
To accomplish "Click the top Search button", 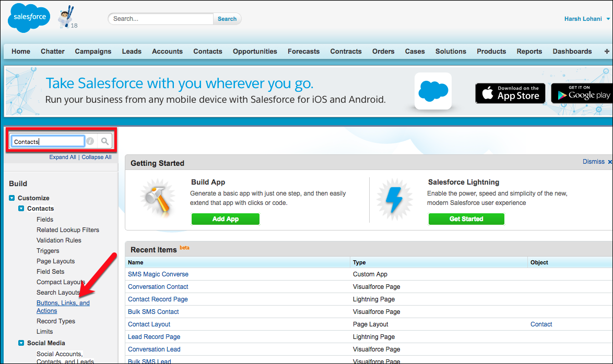I will (x=227, y=19).
